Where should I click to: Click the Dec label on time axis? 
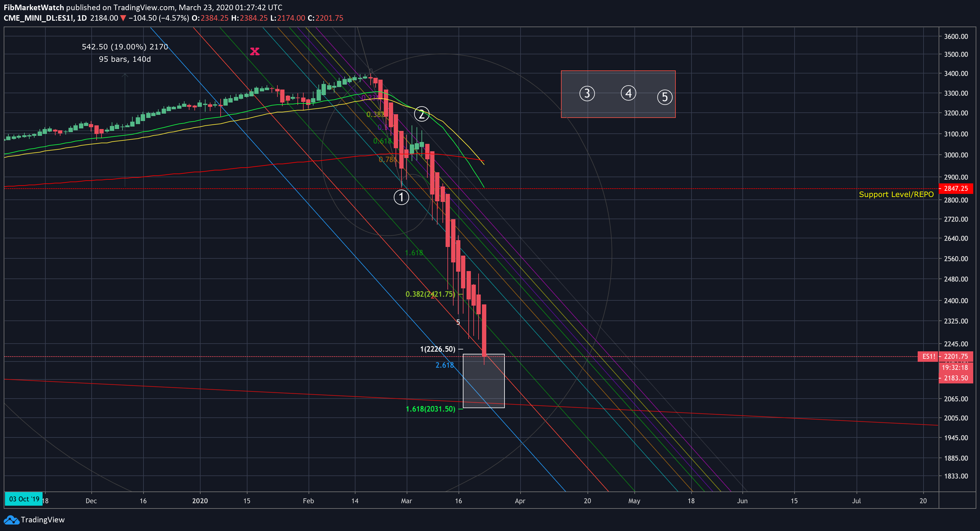click(91, 500)
